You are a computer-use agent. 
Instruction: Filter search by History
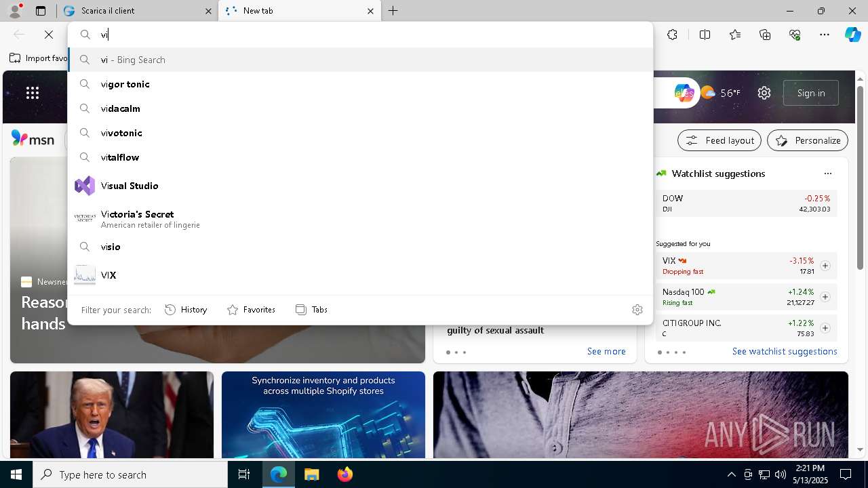[186, 310]
